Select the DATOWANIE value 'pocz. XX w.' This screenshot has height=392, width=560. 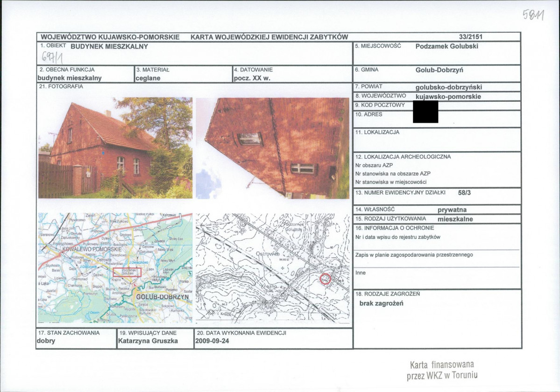252,78
